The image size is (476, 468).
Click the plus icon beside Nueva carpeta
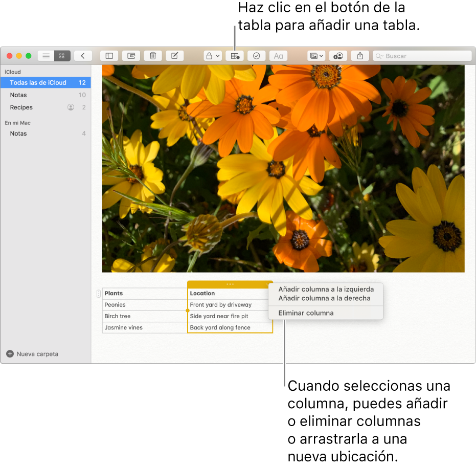tap(10, 354)
